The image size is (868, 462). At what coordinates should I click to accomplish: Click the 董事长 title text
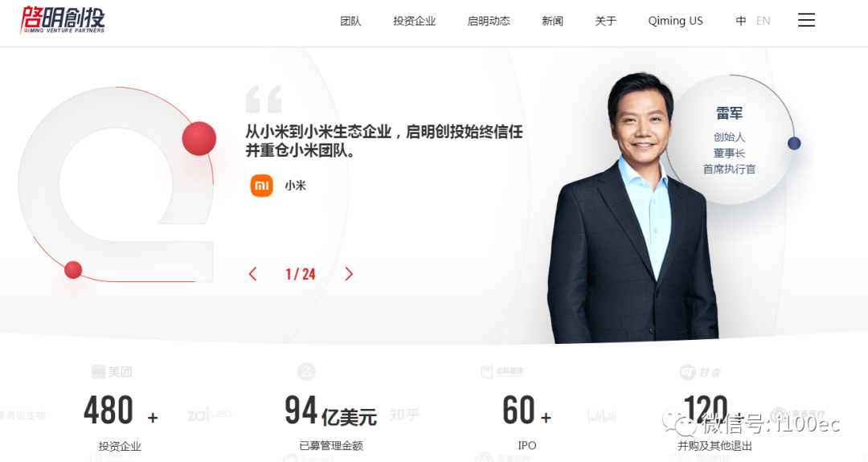pyautogui.click(x=729, y=153)
